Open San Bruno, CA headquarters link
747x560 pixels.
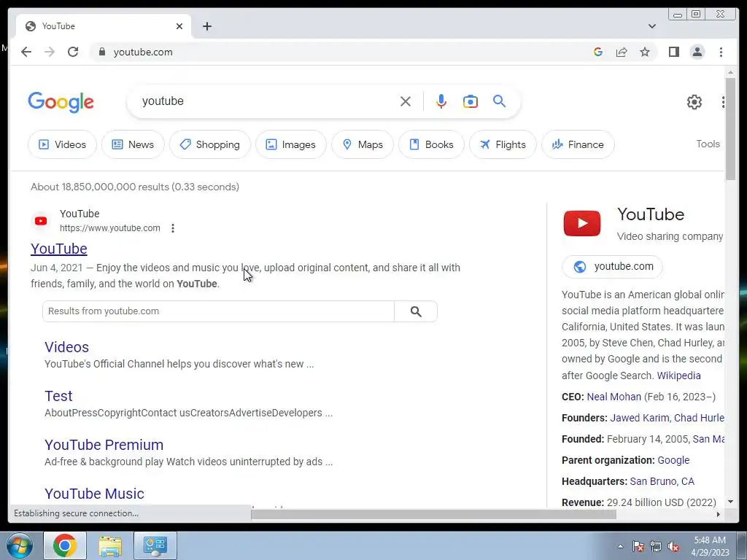pyautogui.click(x=662, y=481)
